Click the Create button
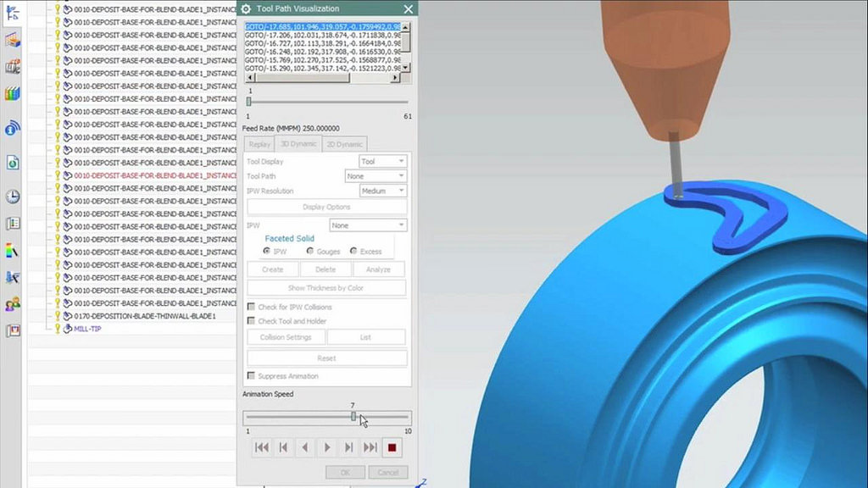The image size is (868, 488). coord(272,269)
